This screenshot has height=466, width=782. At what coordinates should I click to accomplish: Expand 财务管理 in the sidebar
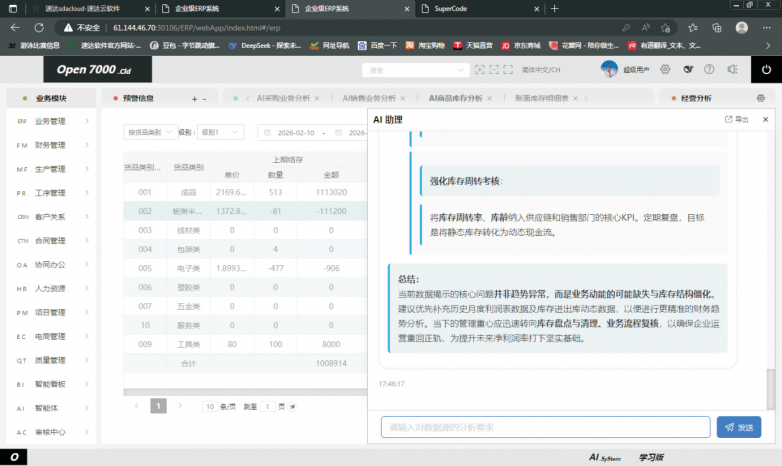click(49, 145)
